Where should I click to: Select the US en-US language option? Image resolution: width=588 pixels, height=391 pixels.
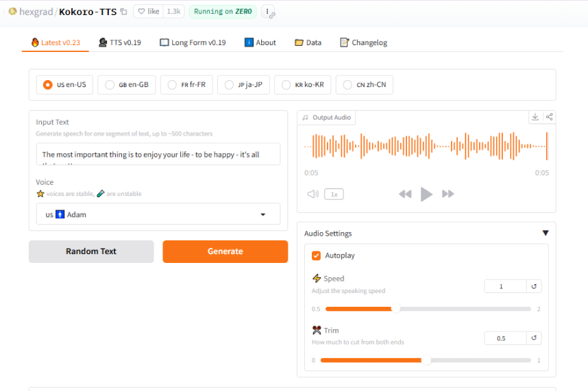(64, 85)
